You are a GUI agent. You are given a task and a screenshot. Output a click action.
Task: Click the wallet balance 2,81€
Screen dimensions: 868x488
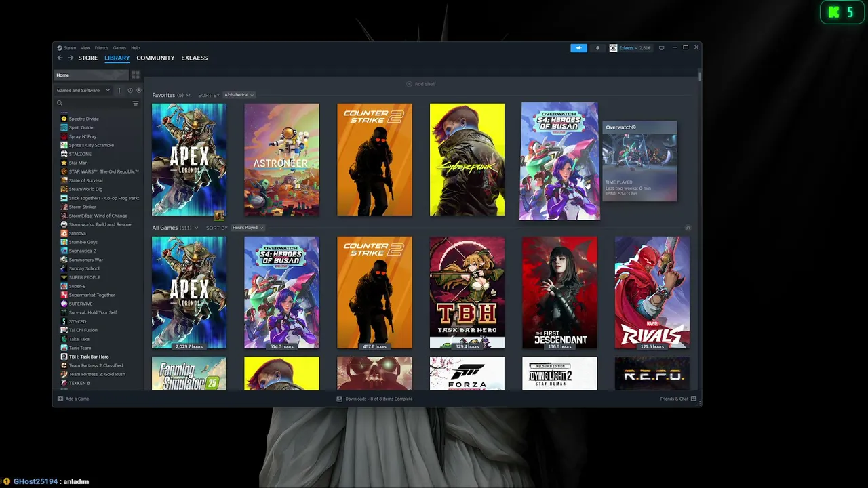(x=644, y=48)
